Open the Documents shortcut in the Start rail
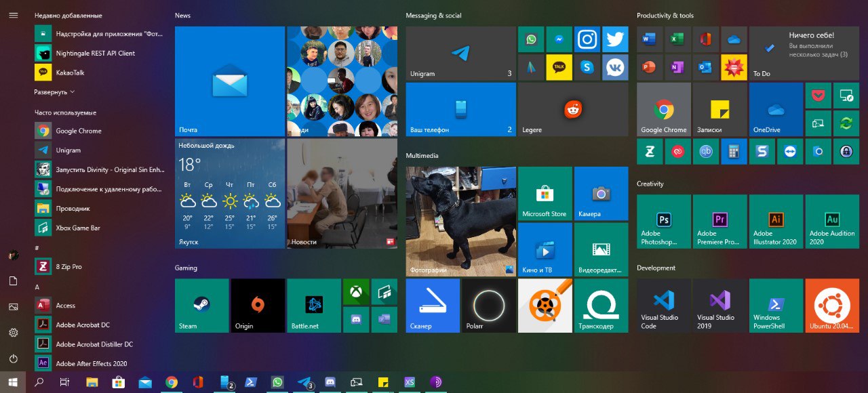This screenshot has height=393, width=868. click(x=13, y=281)
